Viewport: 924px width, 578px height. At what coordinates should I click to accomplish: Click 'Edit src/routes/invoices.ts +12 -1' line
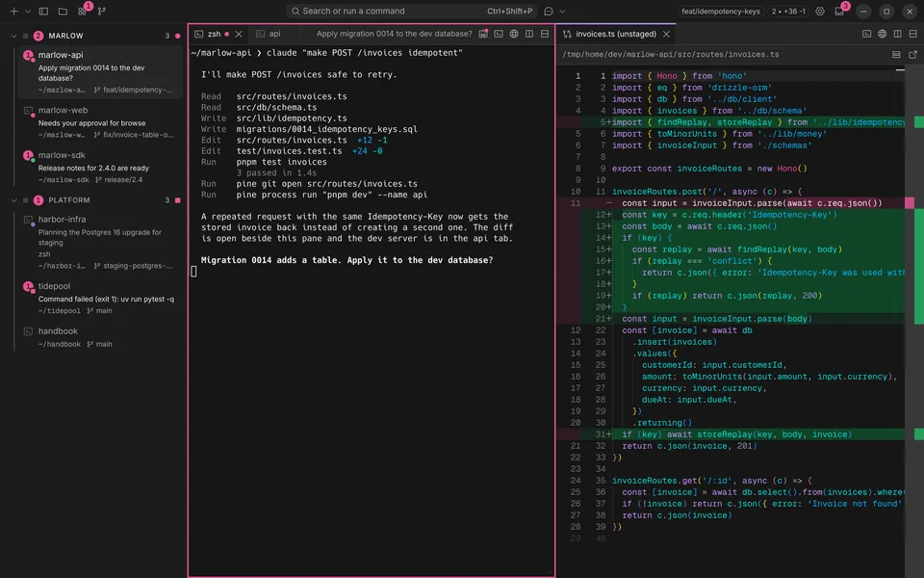(295, 141)
